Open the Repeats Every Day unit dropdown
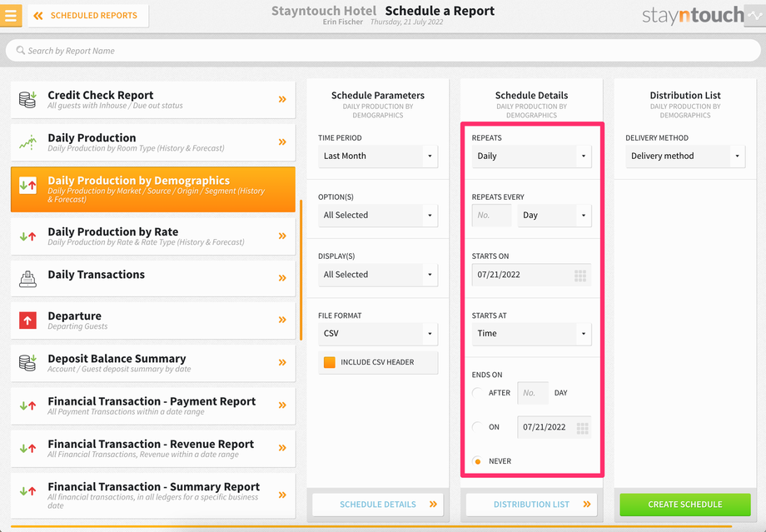Screen dimensions: 766x532 click(x=555, y=216)
